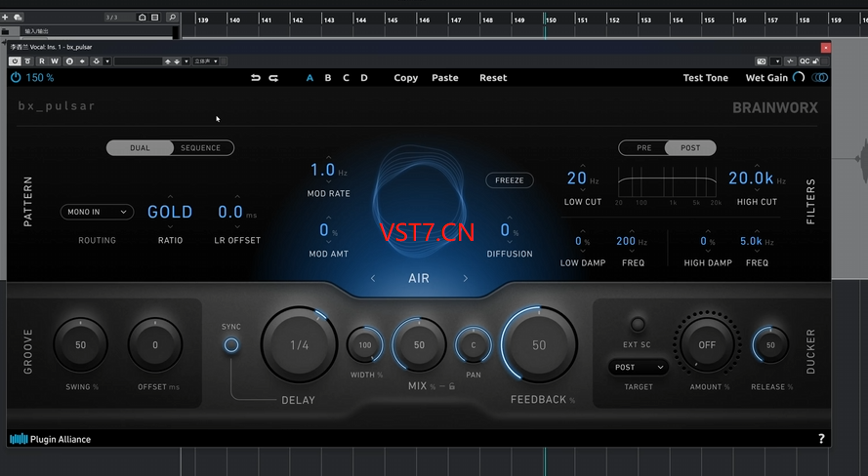Open the POST target dropdown in Ducker

click(x=639, y=367)
